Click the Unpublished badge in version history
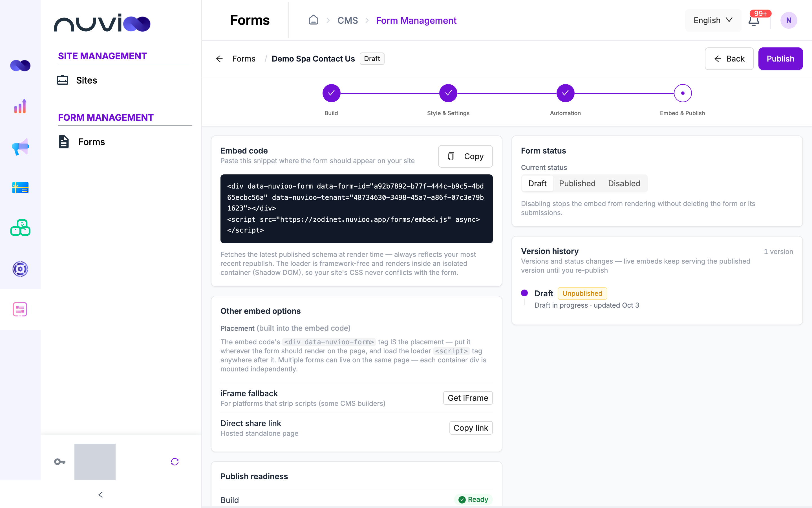The width and height of the screenshot is (812, 508). tap(582, 293)
